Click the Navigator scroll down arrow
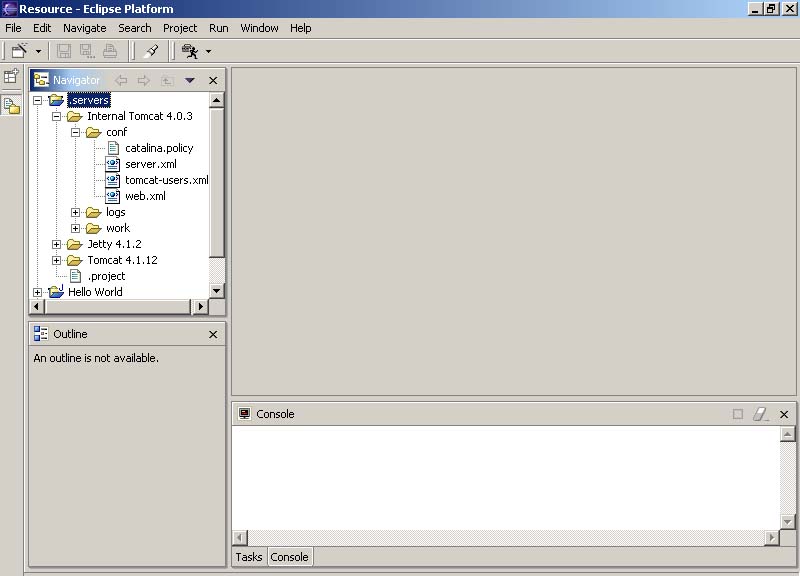The height and width of the screenshot is (576, 800). (x=216, y=291)
